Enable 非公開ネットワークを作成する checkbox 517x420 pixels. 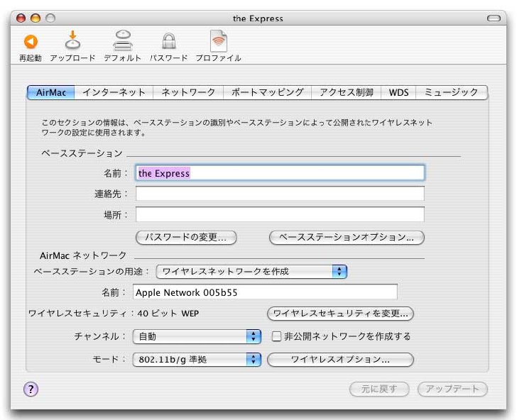click(276, 336)
